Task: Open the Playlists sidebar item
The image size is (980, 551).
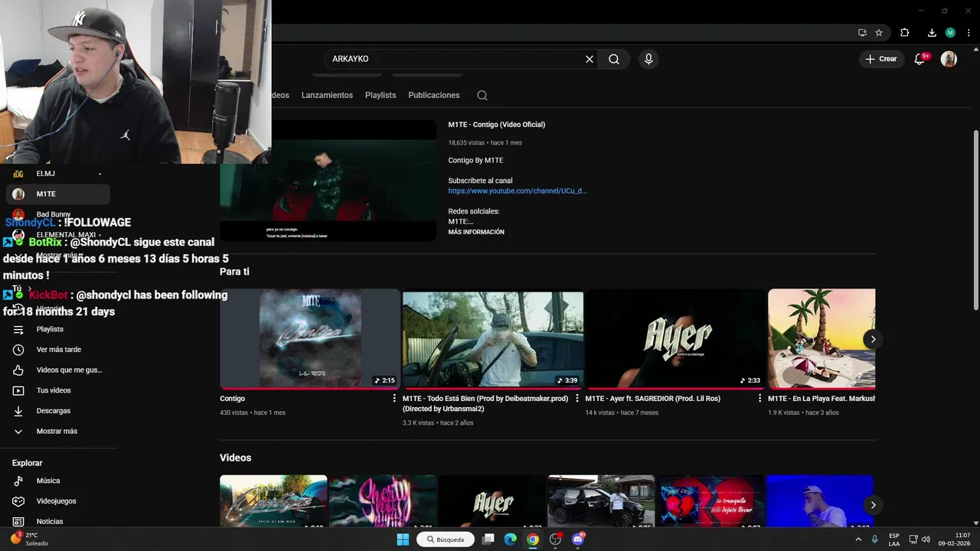Action: click(59, 329)
